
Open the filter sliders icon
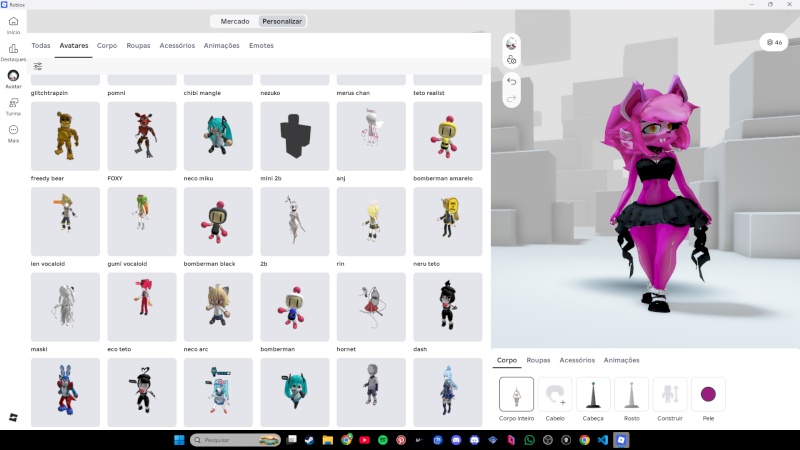38,66
